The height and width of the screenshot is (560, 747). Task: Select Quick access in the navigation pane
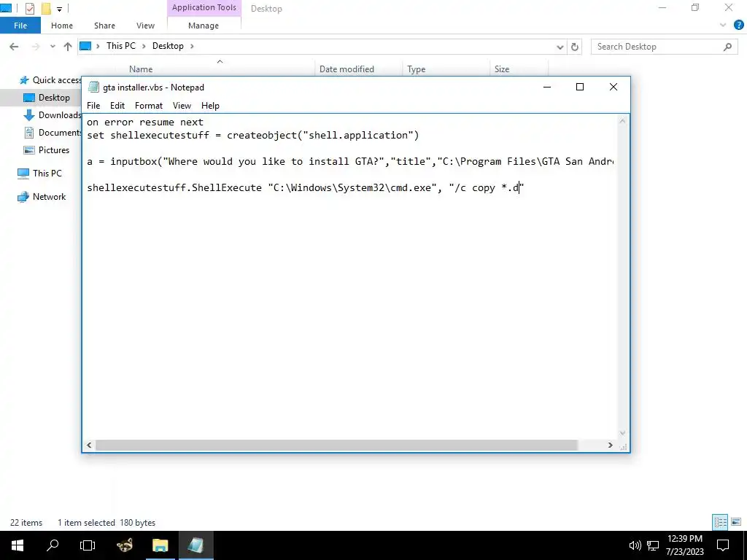click(50, 80)
